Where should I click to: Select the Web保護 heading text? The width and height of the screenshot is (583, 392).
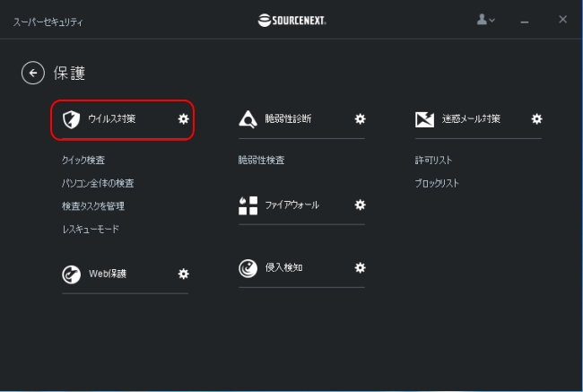(x=108, y=274)
